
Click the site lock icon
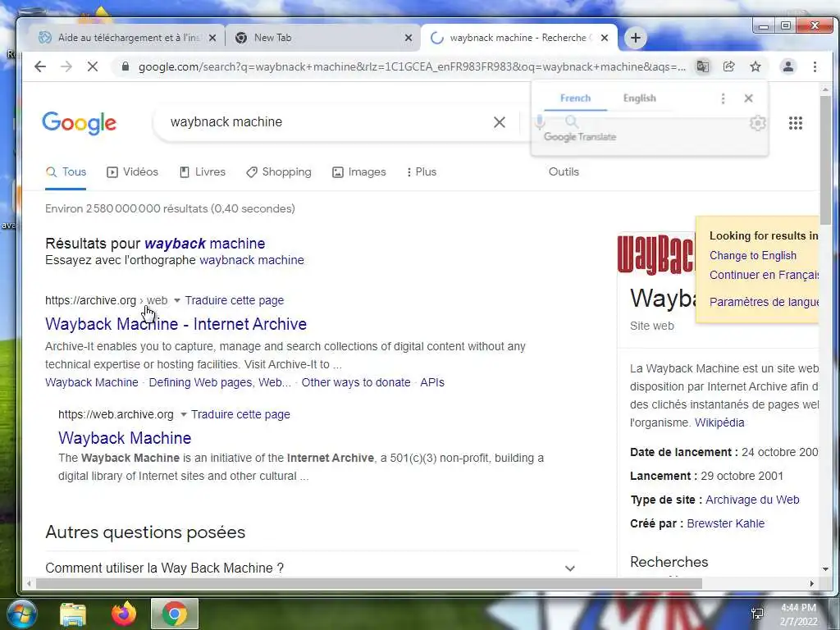point(126,66)
